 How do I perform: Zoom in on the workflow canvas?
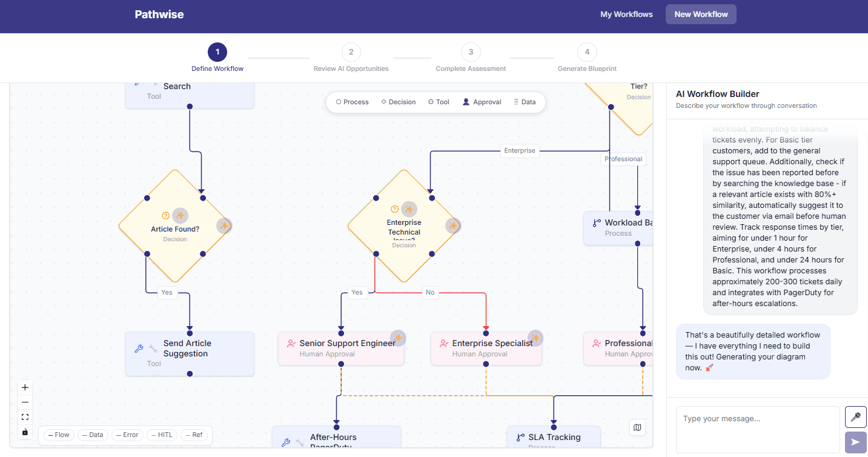[25, 387]
